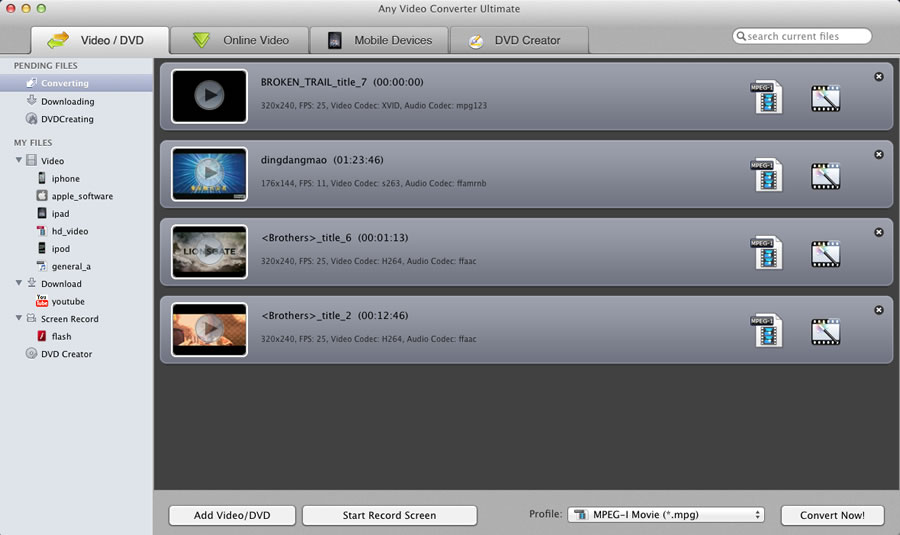Play the <Brothers>_title_6 Lionsgate thumbnail

pos(210,251)
